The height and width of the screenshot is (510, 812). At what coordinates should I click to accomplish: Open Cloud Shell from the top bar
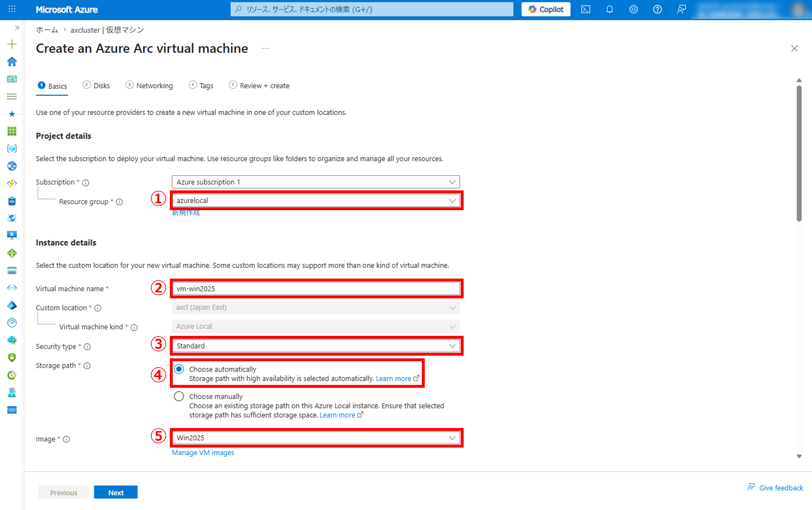click(x=586, y=9)
